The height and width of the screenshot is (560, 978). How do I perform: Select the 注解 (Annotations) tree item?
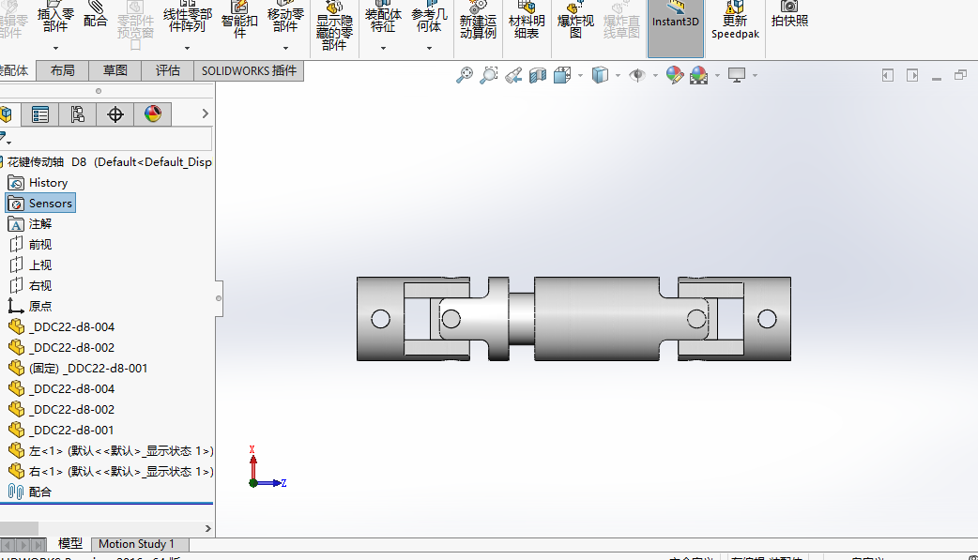coord(30,224)
